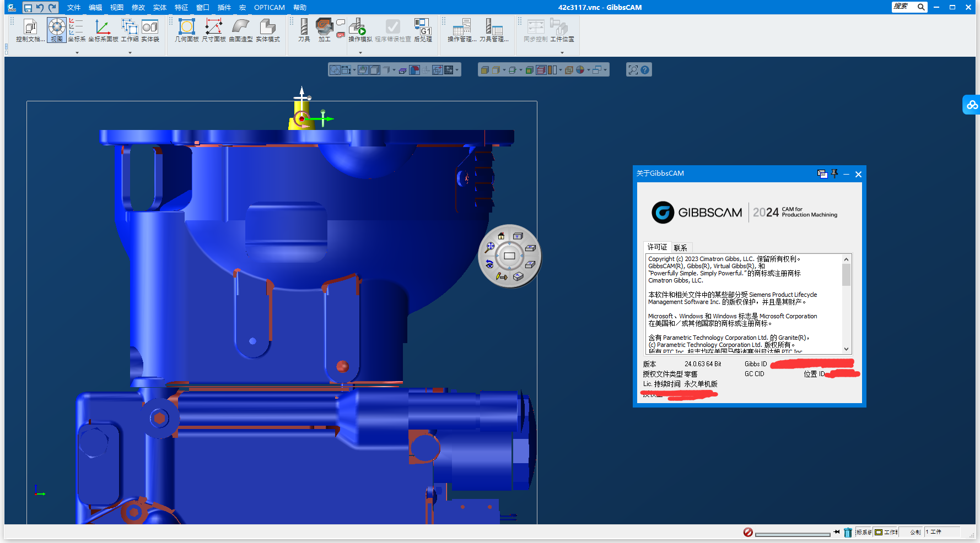Open the 几何面板 geometry palette

(187, 30)
